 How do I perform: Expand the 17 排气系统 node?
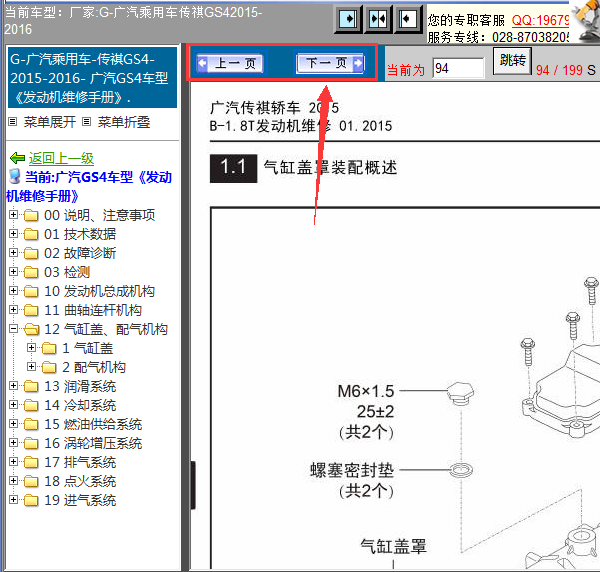tap(13, 461)
